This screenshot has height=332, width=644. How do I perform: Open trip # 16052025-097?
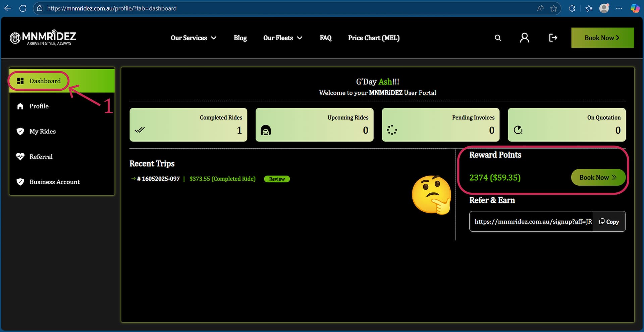(x=158, y=179)
